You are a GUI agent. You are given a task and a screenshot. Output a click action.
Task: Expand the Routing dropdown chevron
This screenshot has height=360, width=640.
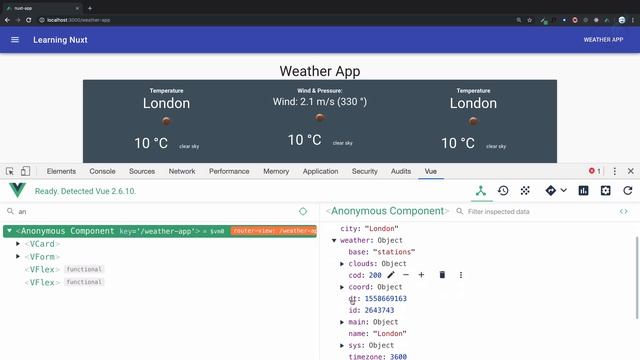pos(564,190)
